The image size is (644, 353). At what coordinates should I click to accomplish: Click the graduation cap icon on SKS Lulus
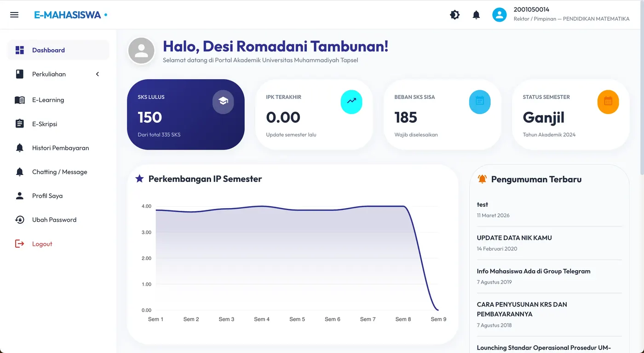223,101
